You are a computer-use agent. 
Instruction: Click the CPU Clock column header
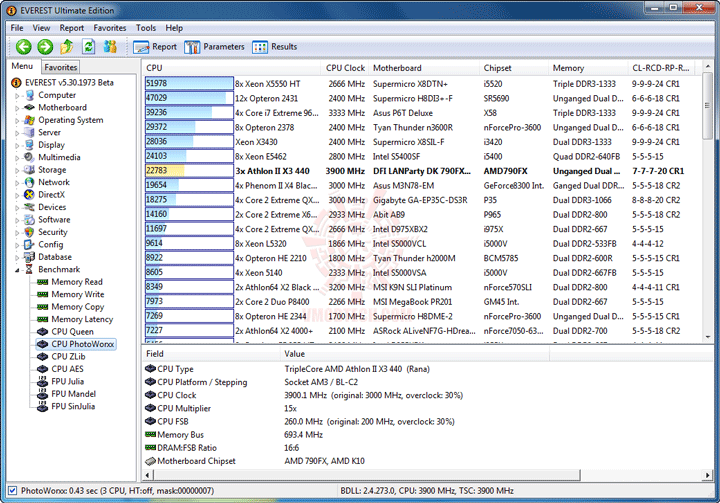click(x=345, y=68)
